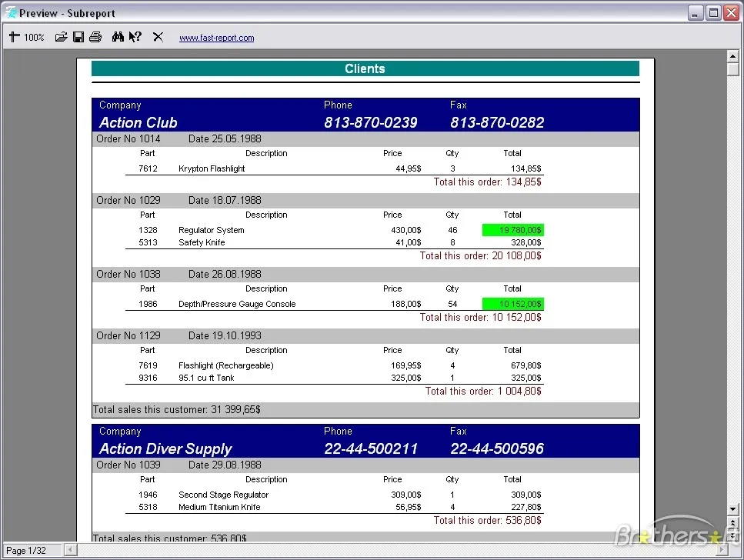Close the preview using the toolbar X icon

point(158,37)
